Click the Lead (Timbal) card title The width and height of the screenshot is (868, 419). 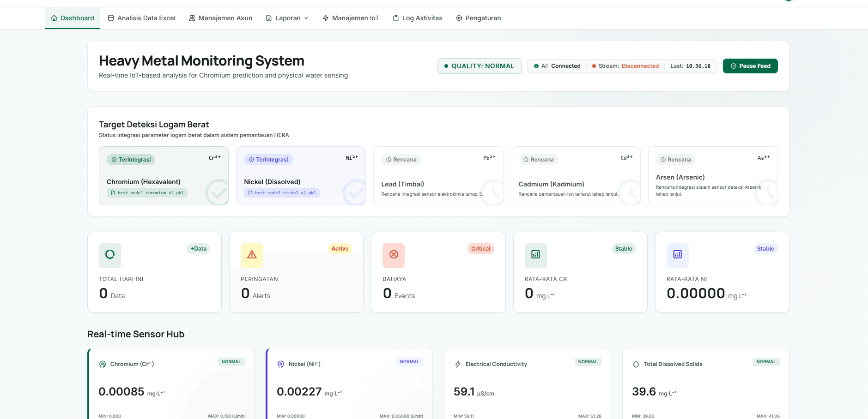[x=402, y=184]
